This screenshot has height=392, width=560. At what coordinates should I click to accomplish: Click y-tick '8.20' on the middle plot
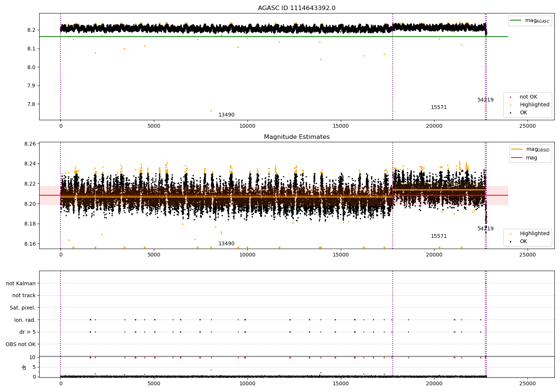click(29, 204)
